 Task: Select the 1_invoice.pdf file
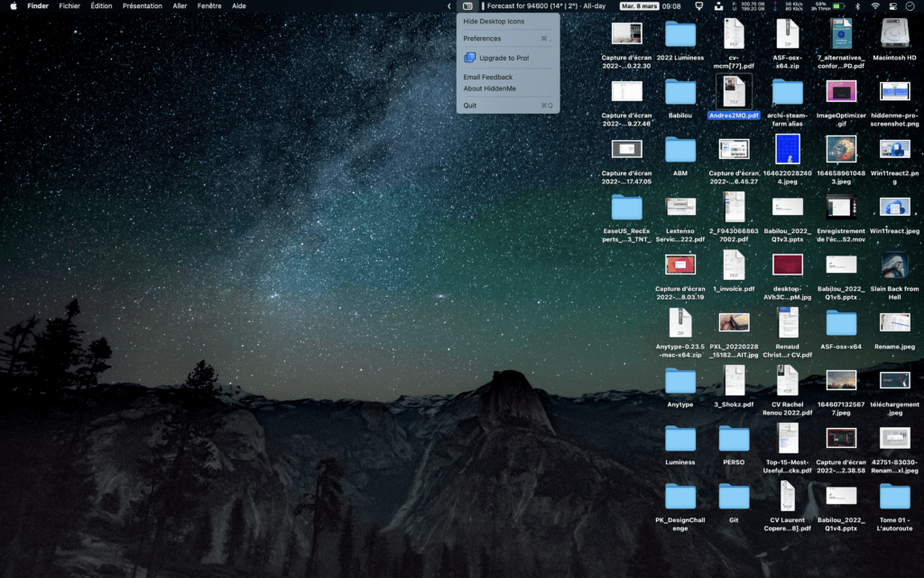point(734,265)
